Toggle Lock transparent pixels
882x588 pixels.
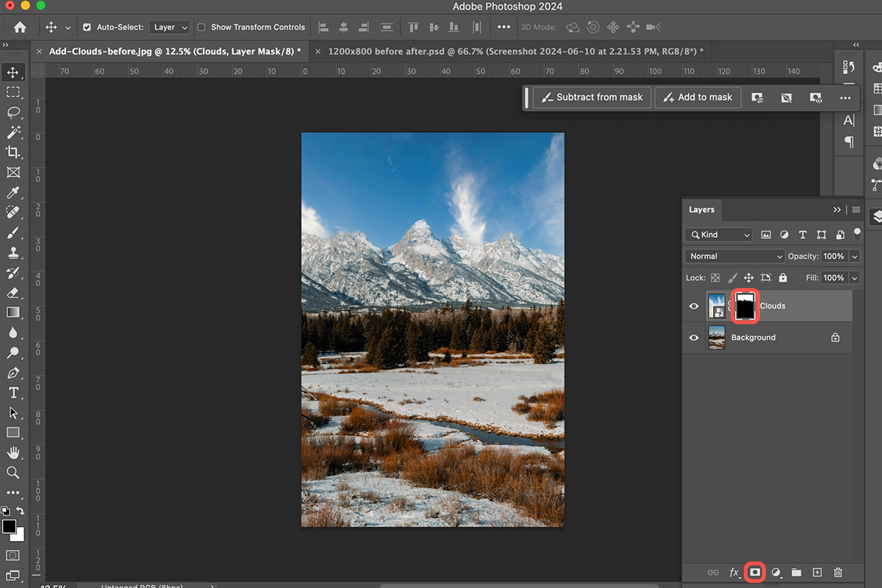coord(715,278)
